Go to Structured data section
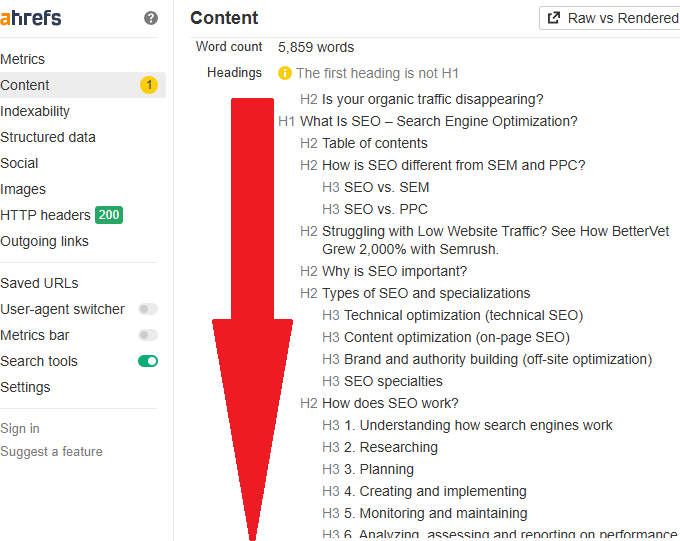 48,137
